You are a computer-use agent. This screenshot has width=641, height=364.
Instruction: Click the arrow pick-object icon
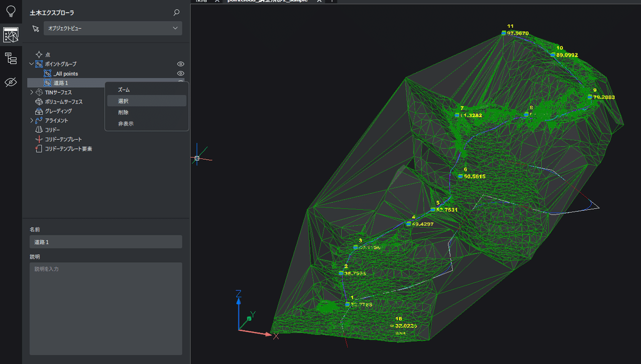click(x=36, y=28)
